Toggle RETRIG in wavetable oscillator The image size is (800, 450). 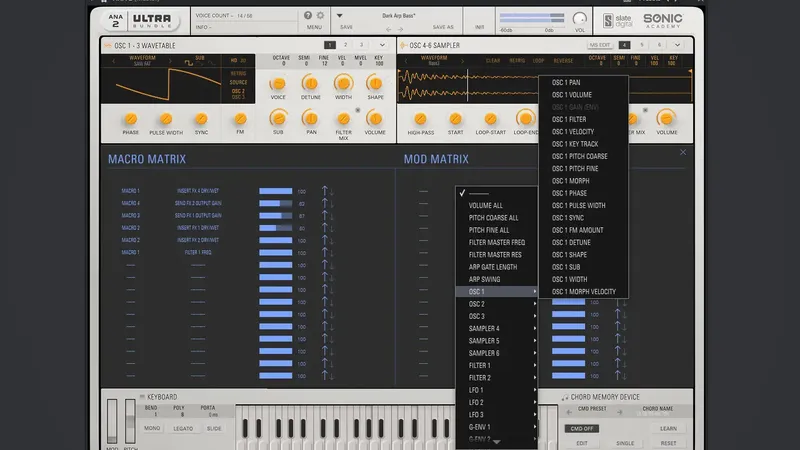pyautogui.click(x=238, y=73)
